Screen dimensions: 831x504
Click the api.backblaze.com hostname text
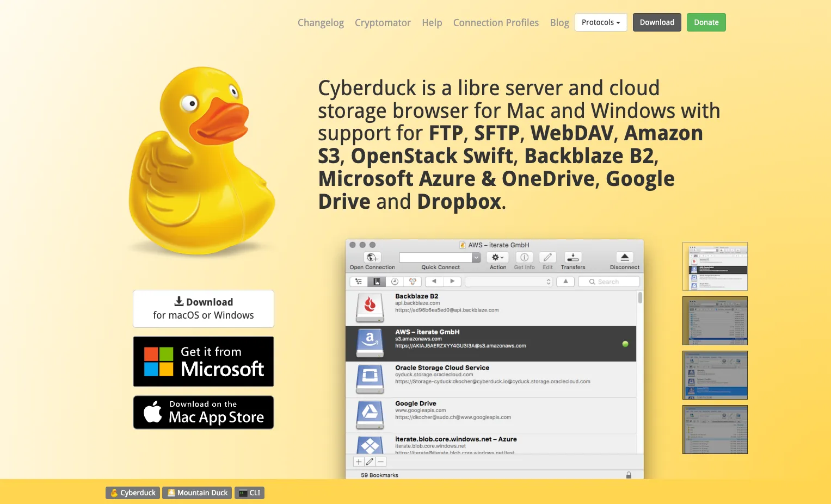[x=417, y=303]
